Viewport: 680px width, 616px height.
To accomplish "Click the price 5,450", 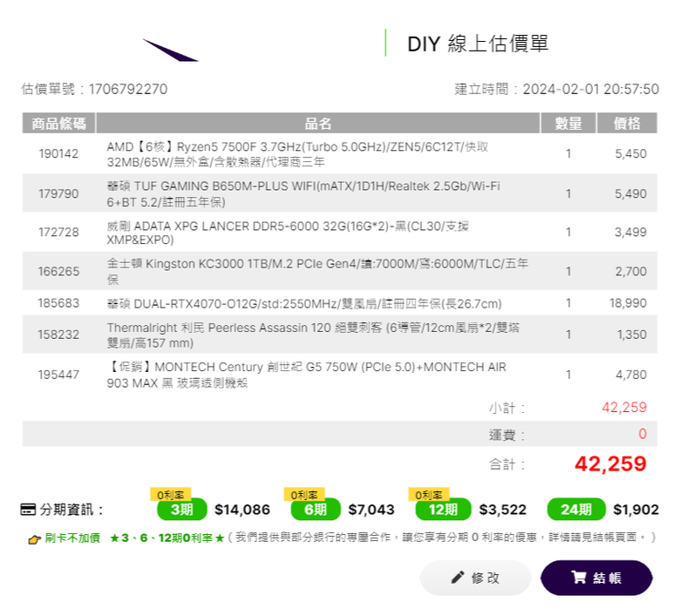I will (630, 153).
